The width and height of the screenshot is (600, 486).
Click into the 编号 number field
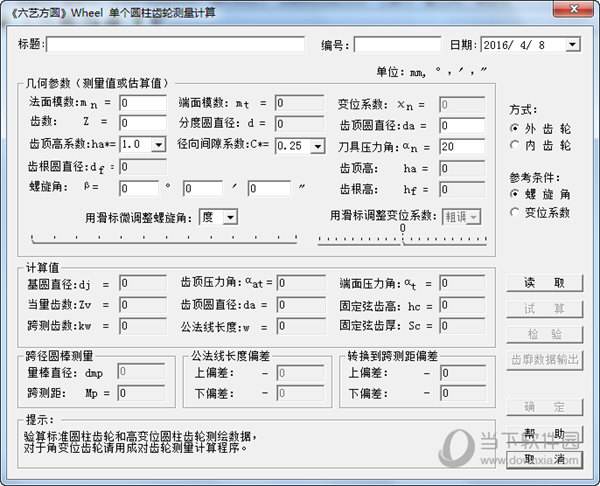coord(398,44)
